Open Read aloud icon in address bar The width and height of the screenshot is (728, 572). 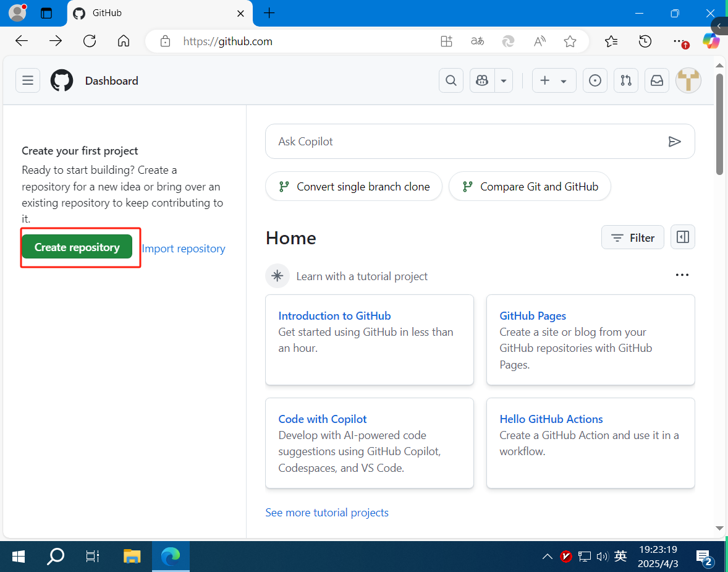click(x=539, y=41)
